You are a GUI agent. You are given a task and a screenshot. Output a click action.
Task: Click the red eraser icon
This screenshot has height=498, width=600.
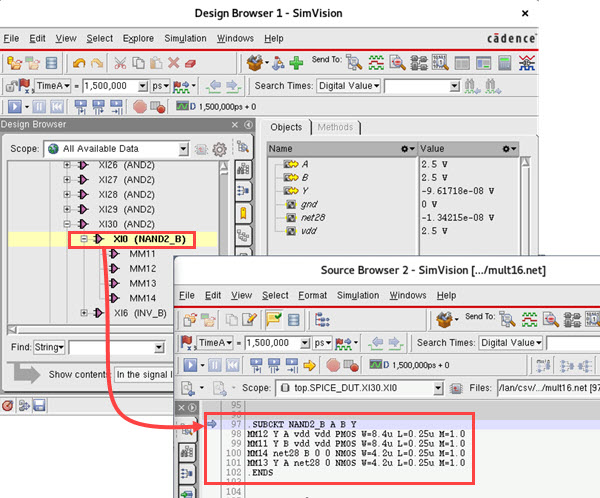[190, 63]
